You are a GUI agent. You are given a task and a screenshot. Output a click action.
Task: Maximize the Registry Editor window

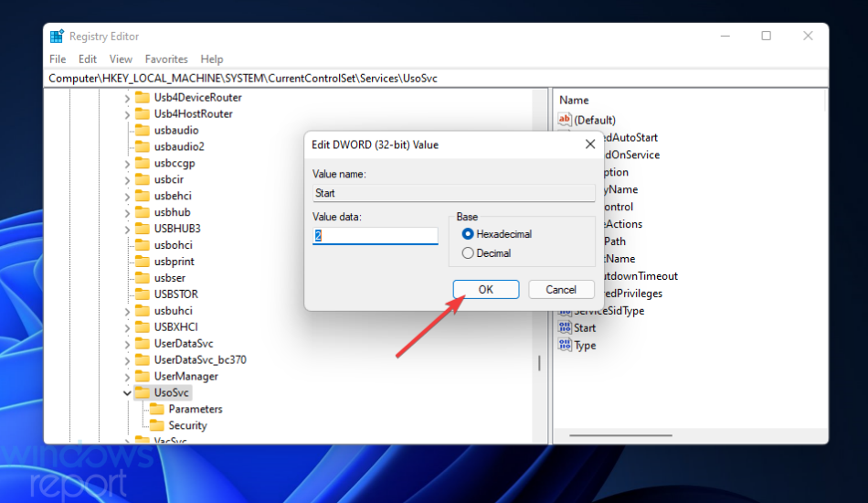[x=767, y=36]
